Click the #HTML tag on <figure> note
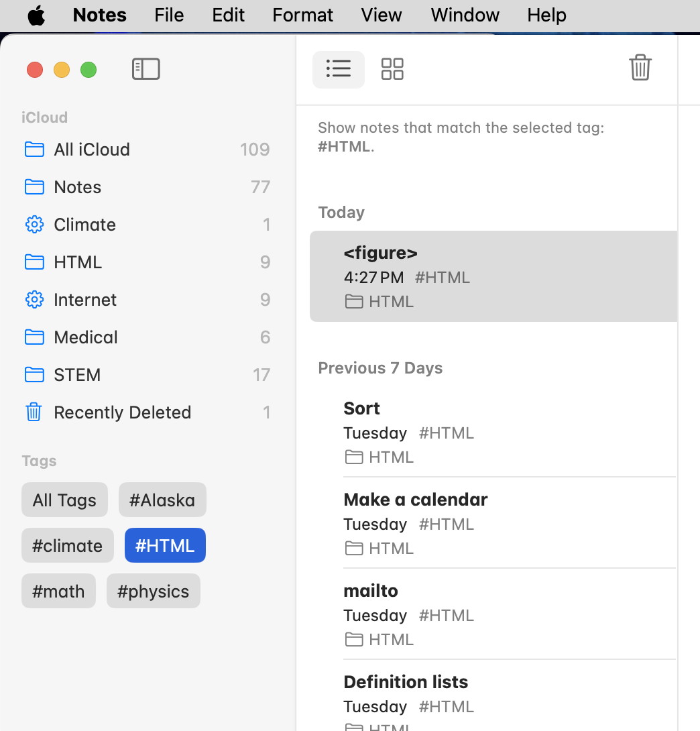The height and width of the screenshot is (731, 700). [443, 278]
